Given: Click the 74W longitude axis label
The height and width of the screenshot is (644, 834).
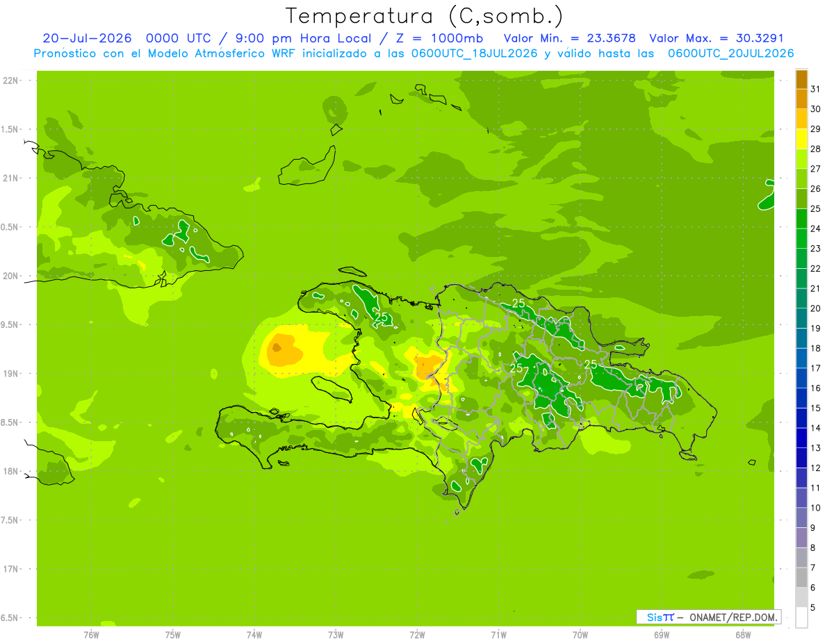Looking at the screenshot, I should pos(254,634).
